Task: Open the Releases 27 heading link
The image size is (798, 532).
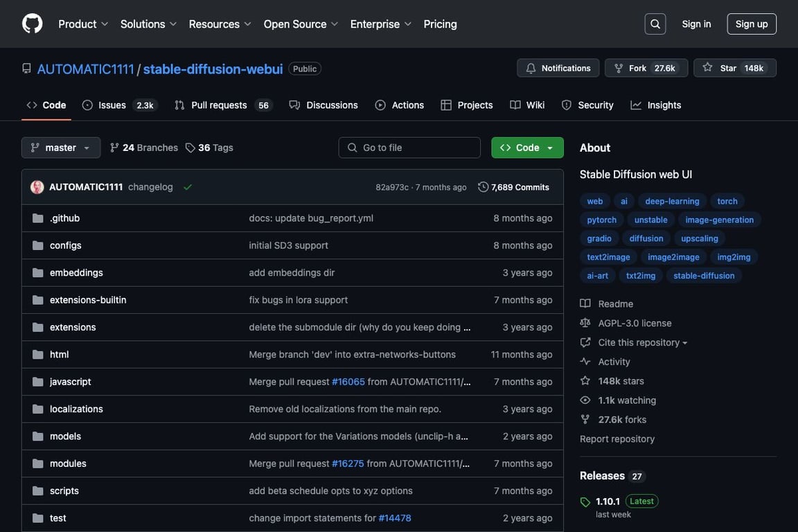Action: click(612, 475)
